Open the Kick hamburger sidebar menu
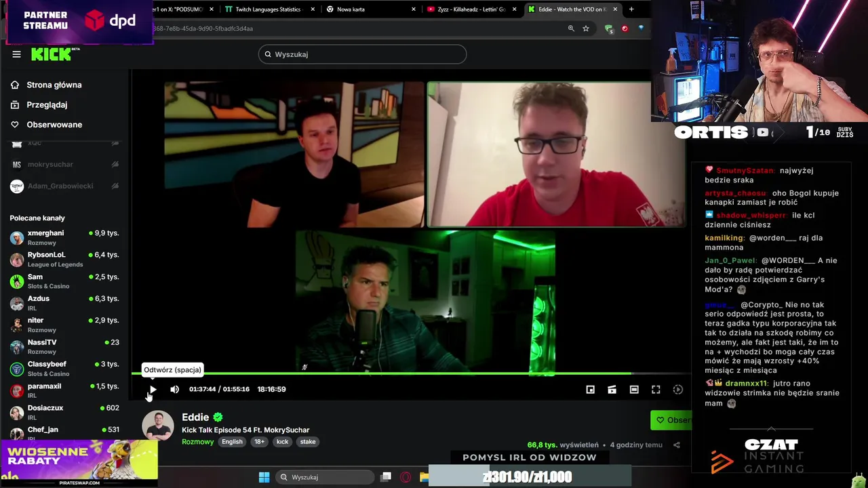This screenshot has width=868, height=488. tap(16, 54)
